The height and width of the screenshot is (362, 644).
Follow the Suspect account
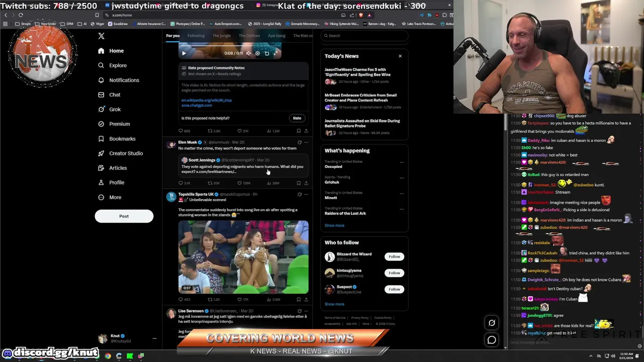(x=394, y=289)
